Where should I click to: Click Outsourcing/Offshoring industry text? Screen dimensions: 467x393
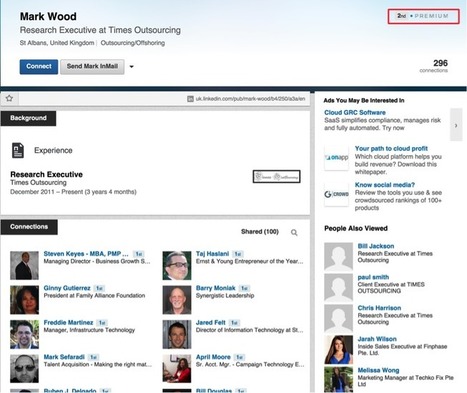click(x=133, y=43)
